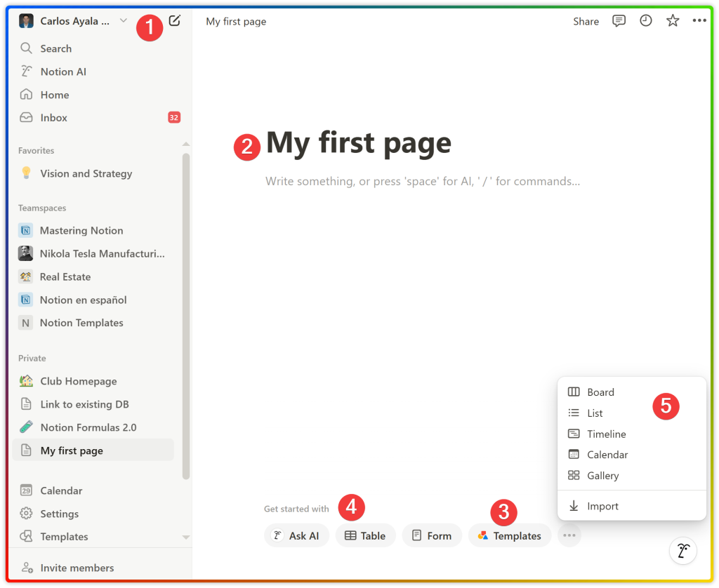The width and height of the screenshot is (719, 588).
Task: Collapse the Teamspaces section header
Action: [x=42, y=208]
